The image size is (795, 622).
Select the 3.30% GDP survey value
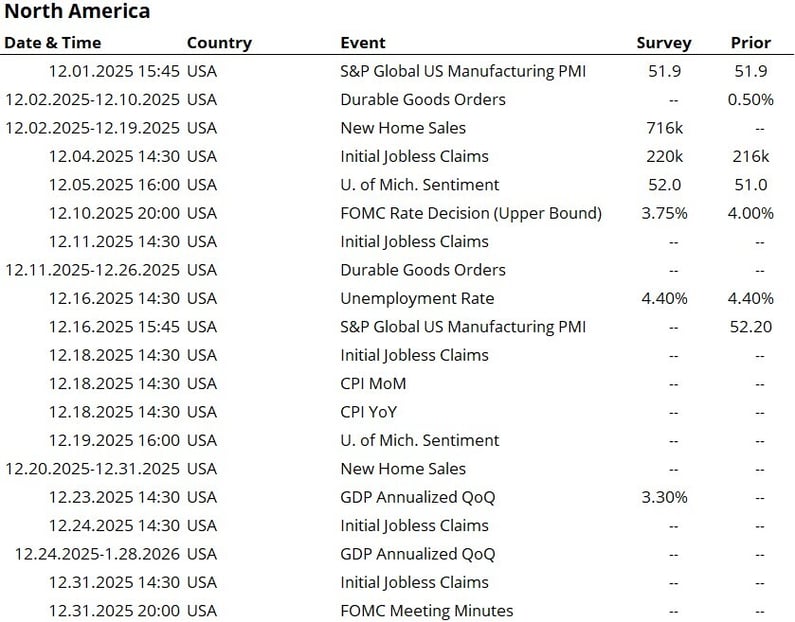(x=663, y=497)
